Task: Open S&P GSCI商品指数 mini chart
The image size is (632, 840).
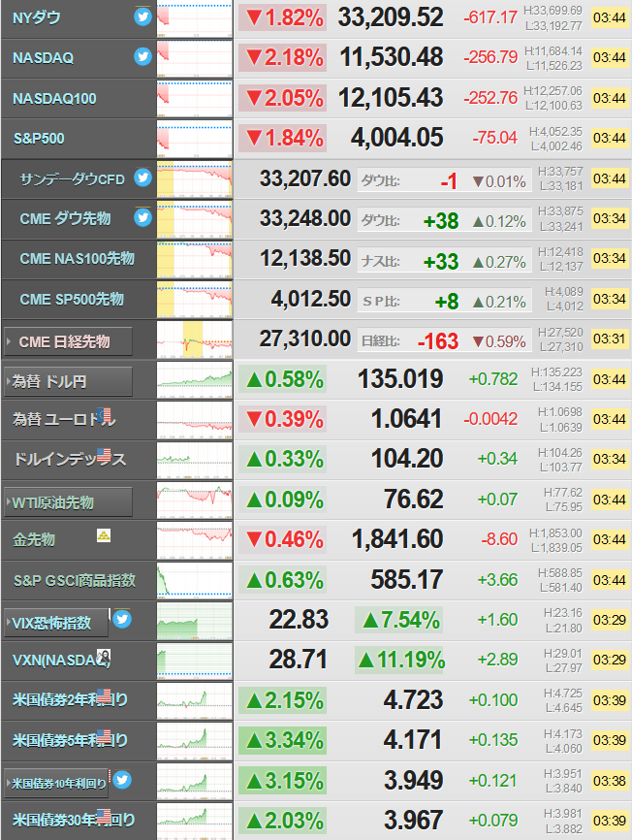Action: pos(195,581)
